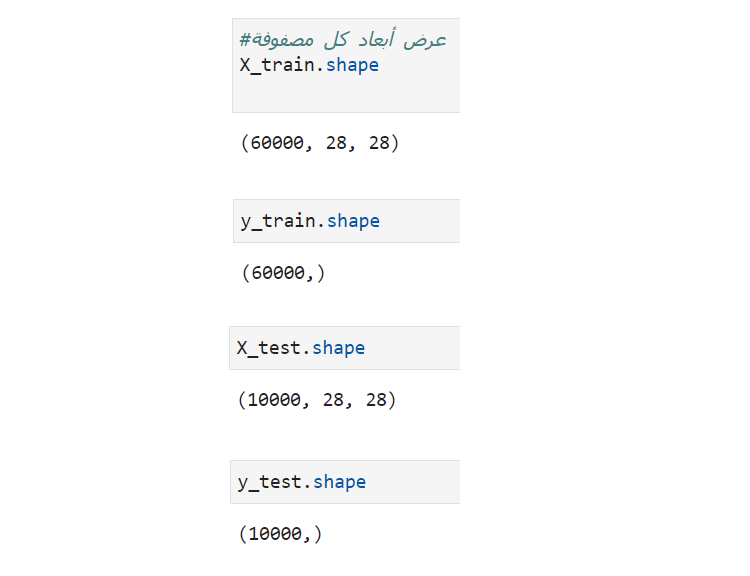The height and width of the screenshot is (576, 750).
Task: Click the (60000, 28, 28) output text
Action: 320,143
